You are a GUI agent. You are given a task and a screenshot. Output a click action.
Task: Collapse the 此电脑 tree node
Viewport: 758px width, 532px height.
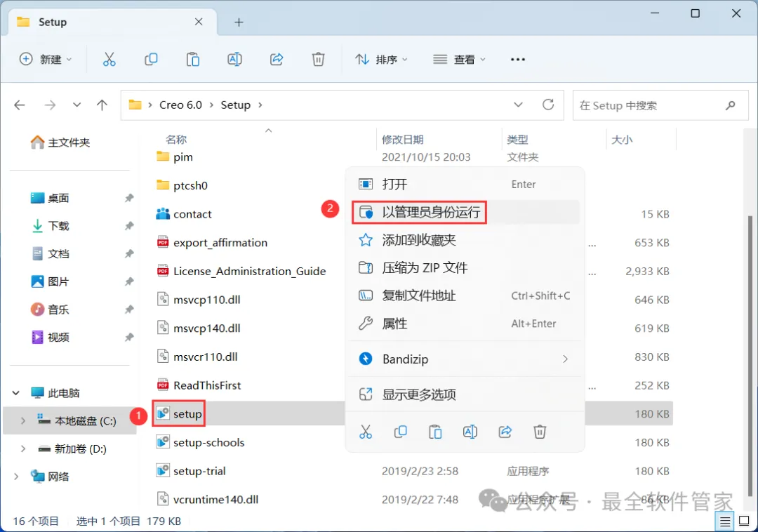[16, 393]
